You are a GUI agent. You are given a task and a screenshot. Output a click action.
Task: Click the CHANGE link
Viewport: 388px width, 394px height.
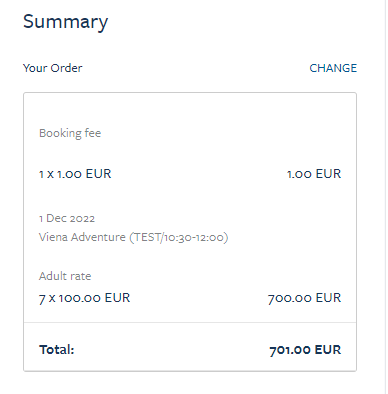(x=333, y=68)
